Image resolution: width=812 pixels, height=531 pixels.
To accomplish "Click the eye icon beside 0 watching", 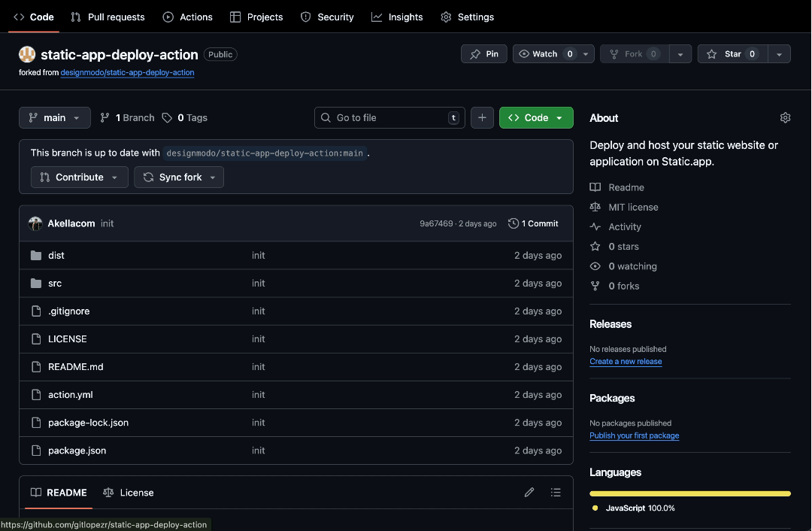I will (x=595, y=265).
